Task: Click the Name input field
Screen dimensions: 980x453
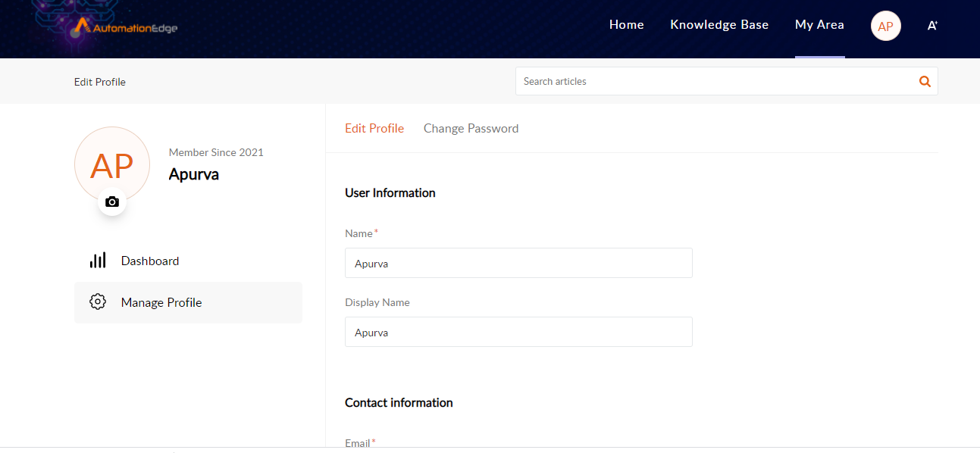Action: pos(518,263)
